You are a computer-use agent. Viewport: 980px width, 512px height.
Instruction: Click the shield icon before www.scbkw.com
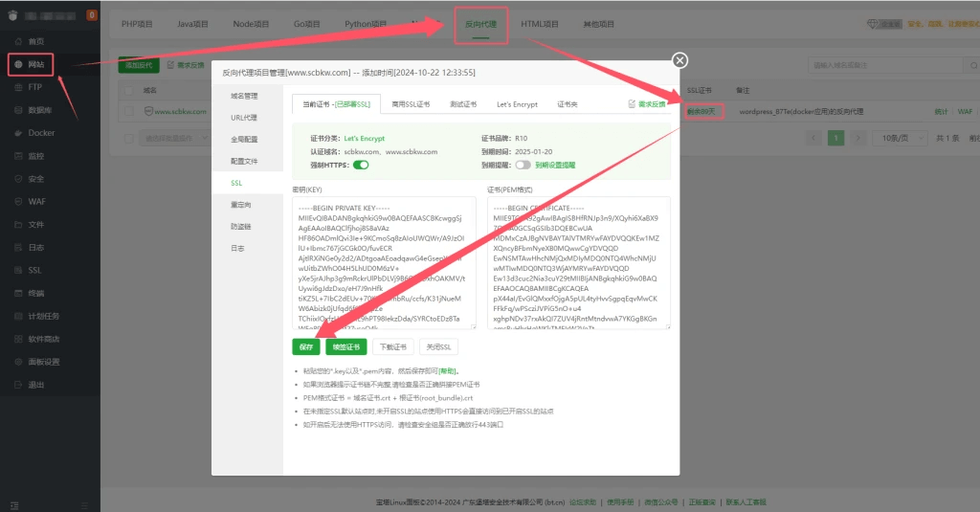[x=148, y=111]
